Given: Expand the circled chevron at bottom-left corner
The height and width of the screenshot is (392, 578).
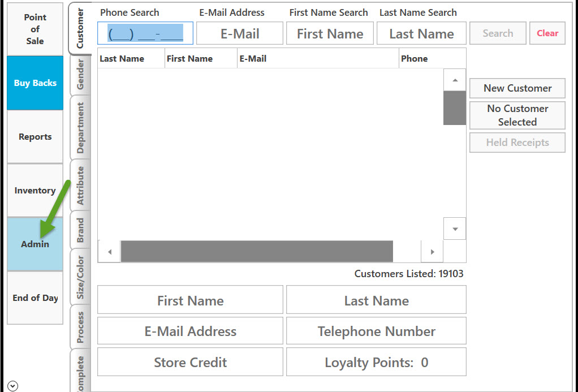Looking at the screenshot, I should [x=12, y=386].
